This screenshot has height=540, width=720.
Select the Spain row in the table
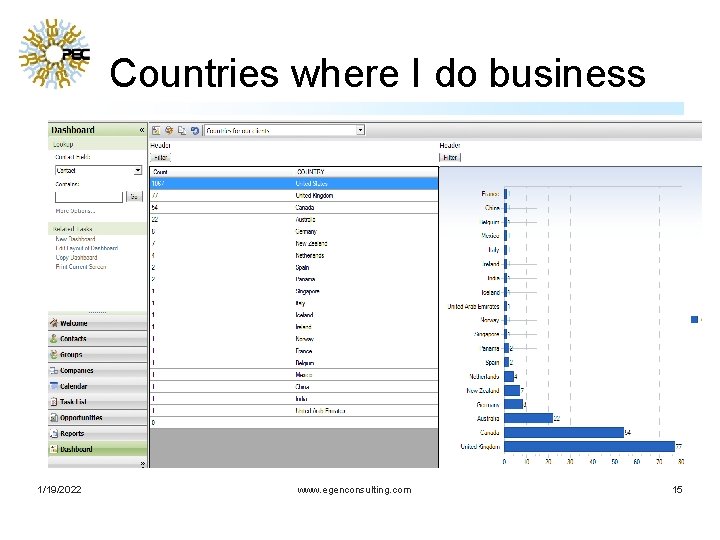(x=294, y=267)
